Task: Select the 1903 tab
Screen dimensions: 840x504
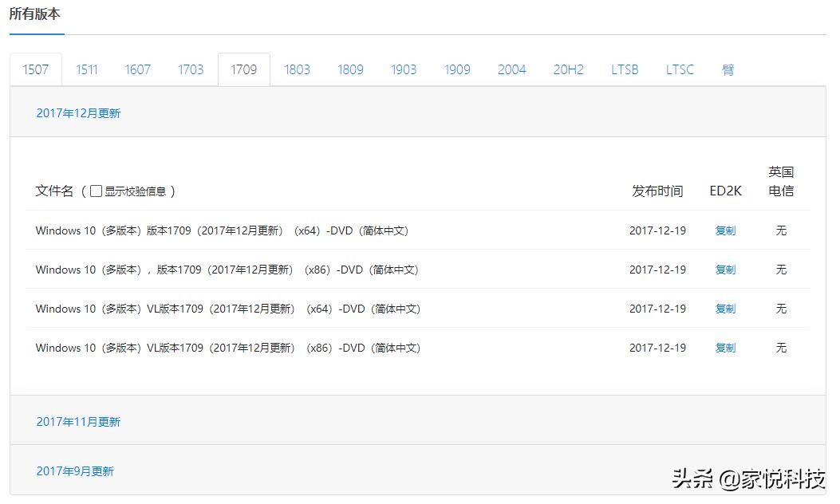Action: 404,69
